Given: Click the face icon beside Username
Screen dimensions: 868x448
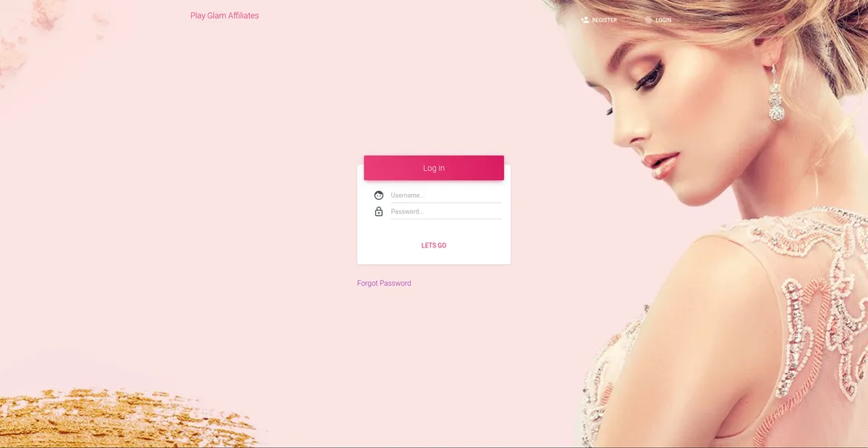Looking at the screenshot, I should coord(379,195).
